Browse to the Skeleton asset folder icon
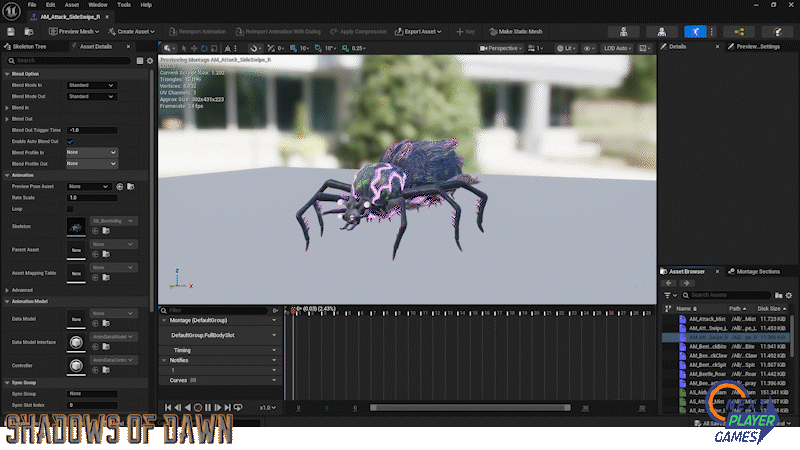Screen dimensions: 800x450 pos(106,231)
